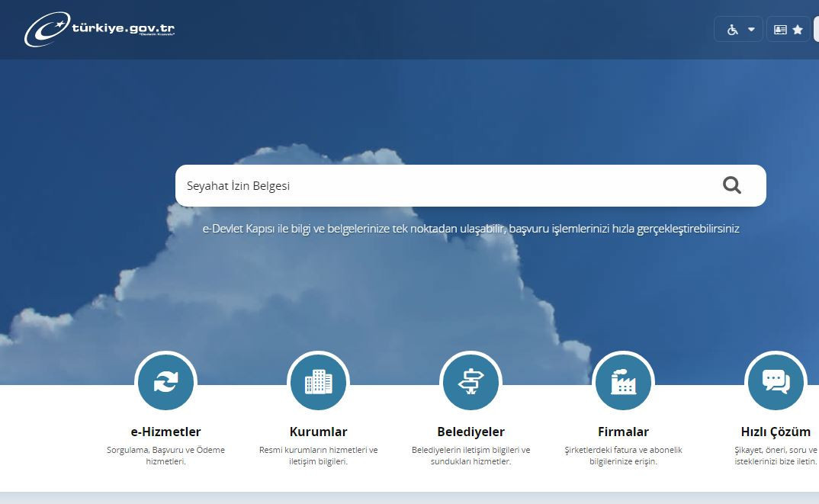Click the star favorites icon

point(798,30)
